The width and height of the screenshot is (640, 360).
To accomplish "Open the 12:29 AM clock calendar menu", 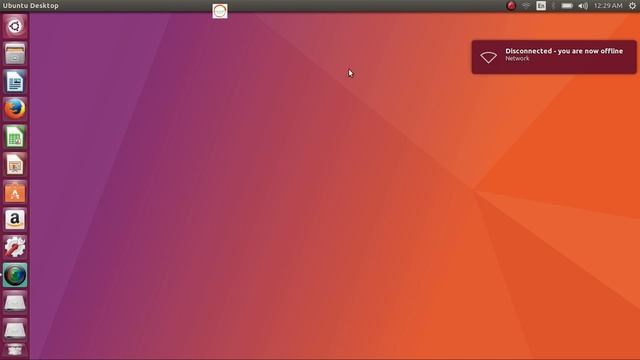I will (x=608, y=6).
